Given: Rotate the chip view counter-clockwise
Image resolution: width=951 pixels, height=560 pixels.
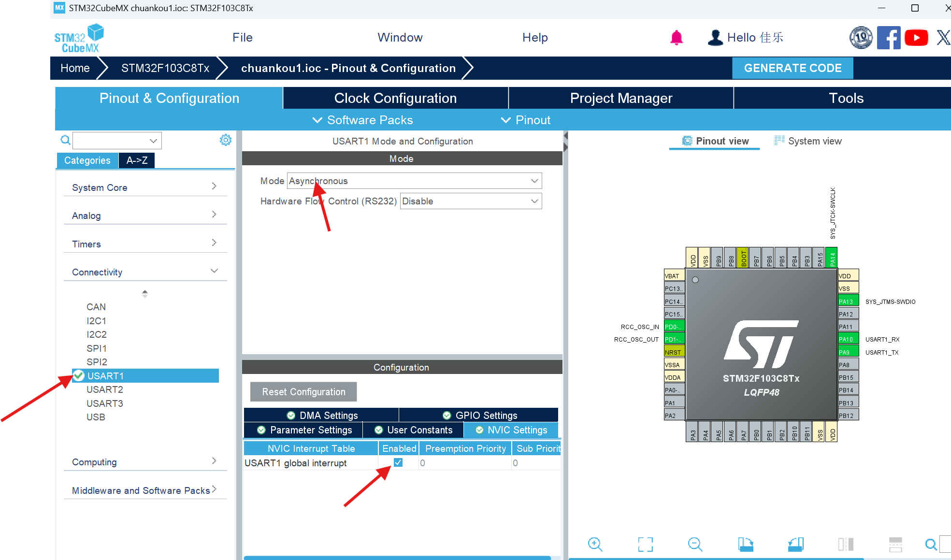Looking at the screenshot, I should tap(795, 545).
